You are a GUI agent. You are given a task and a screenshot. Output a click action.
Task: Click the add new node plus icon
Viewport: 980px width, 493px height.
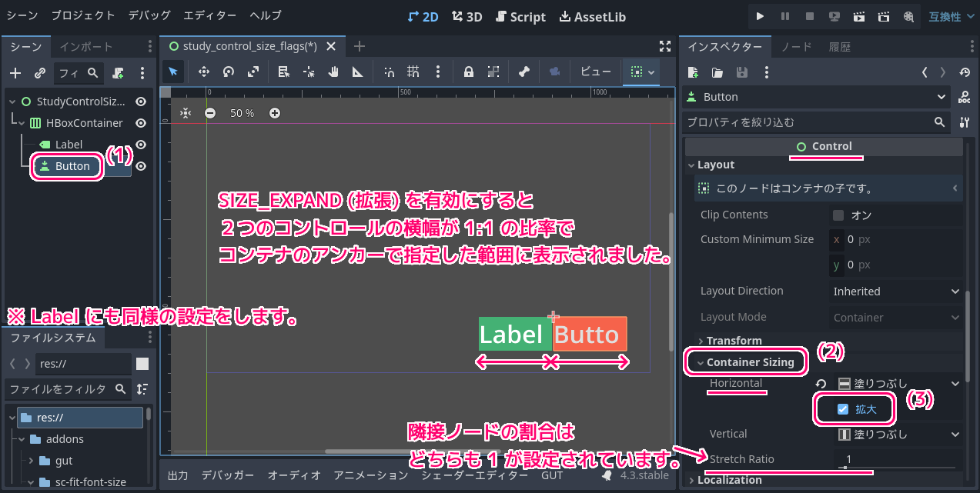tap(15, 73)
